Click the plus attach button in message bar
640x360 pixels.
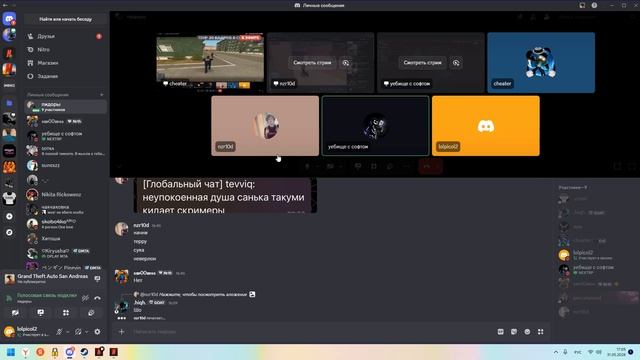point(121,332)
